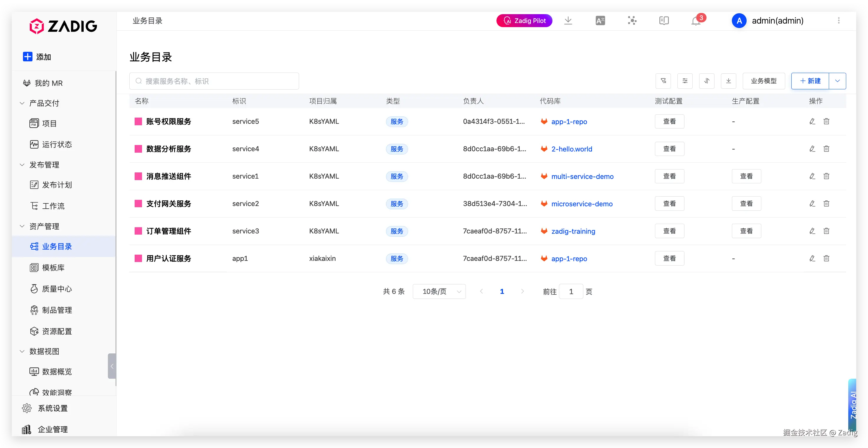Click the language translation icon in header
Image resolution: width=868 pixels, height=448 pixels.
click(600, 21)
